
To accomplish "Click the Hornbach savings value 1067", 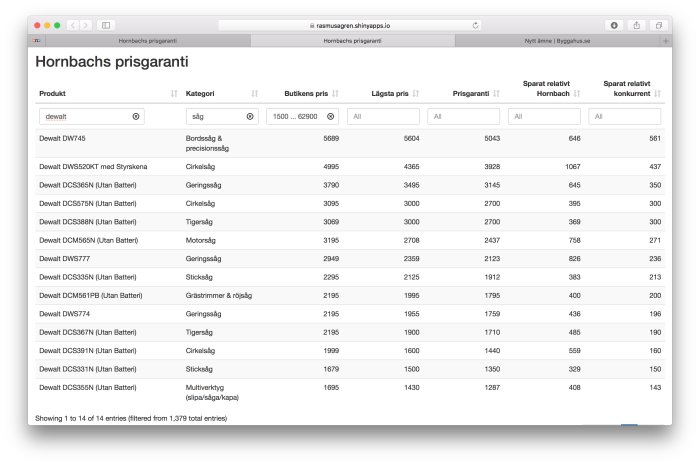I will 572,166.
